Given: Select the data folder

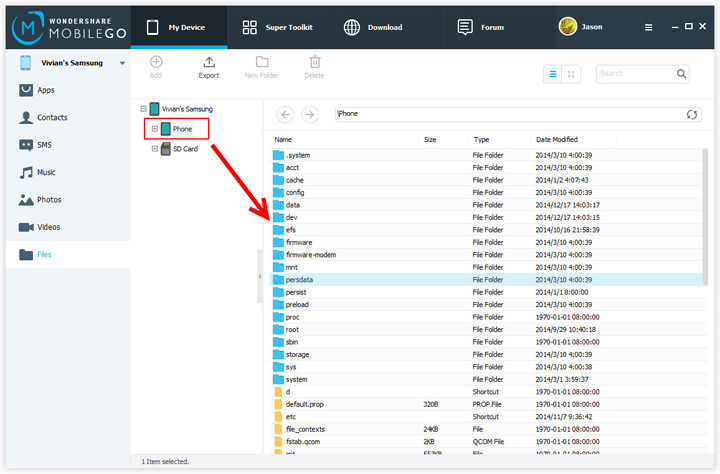Looking at the screenshot, I should click(x=486, y=205).
